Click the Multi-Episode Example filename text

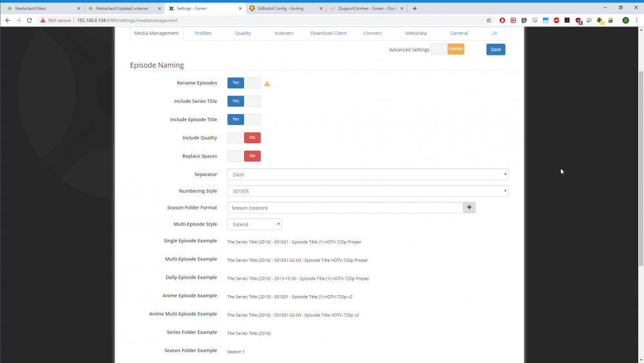coord(298,260)
